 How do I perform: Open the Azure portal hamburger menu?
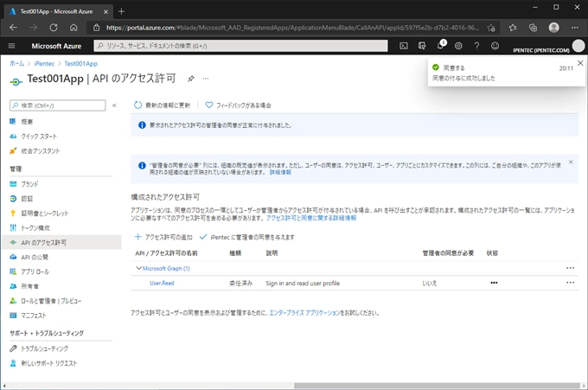11,46
